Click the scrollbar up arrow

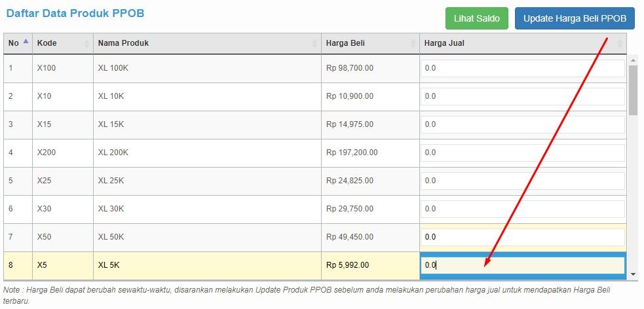tap(633, 60)
